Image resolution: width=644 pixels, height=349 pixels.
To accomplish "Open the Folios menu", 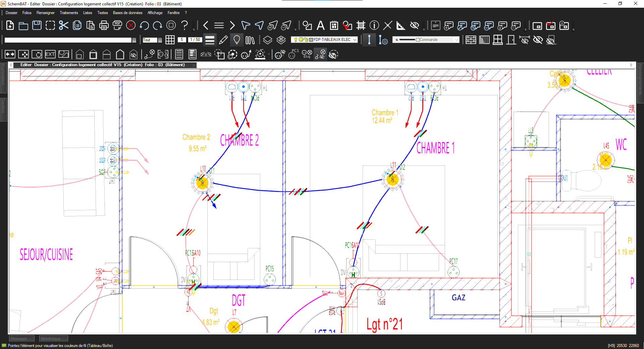I will [x=27, y=13].
